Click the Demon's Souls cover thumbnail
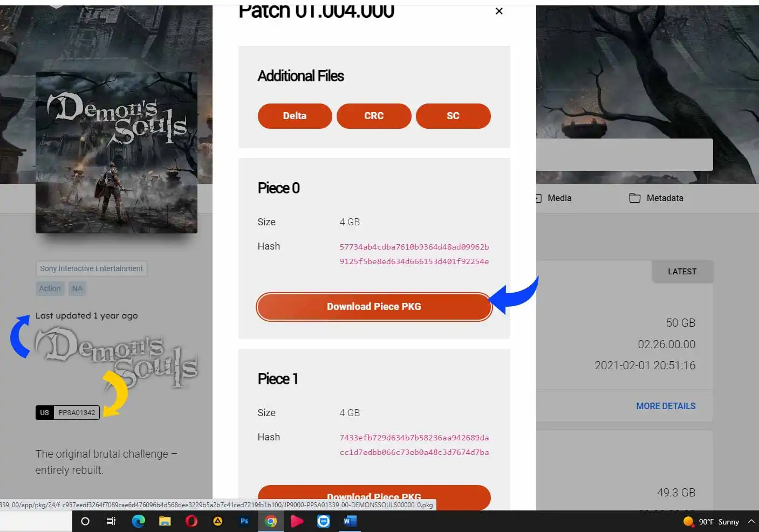The width and height of the screenshot is (759, 532). (x=117, y=153)
